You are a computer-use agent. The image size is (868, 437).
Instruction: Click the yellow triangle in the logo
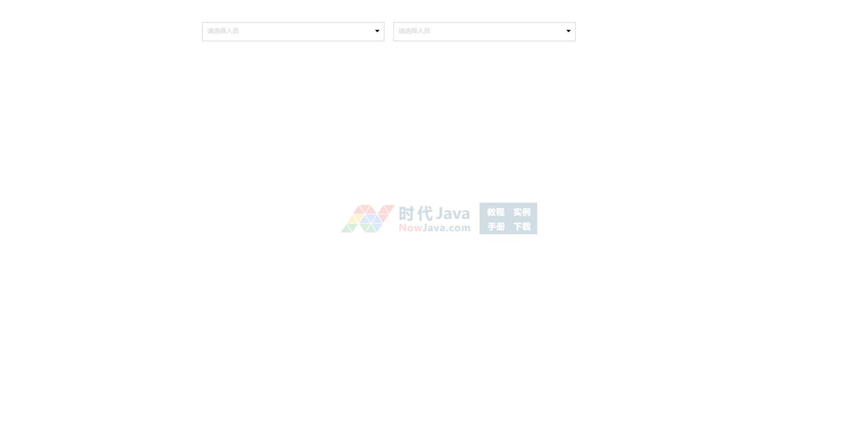click(355, 219)
